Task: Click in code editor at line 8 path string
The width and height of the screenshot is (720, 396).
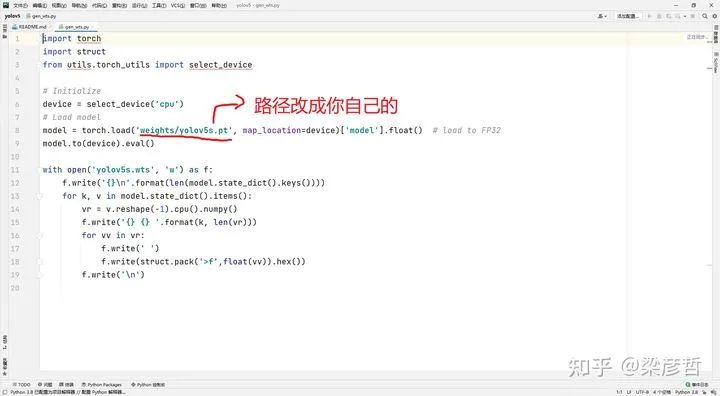Action: [x=184, y=130]
